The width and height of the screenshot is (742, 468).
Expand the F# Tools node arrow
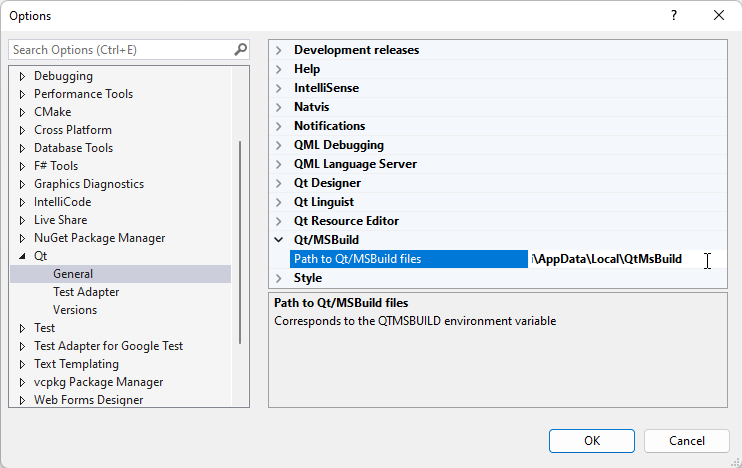(x=22, y=166)
